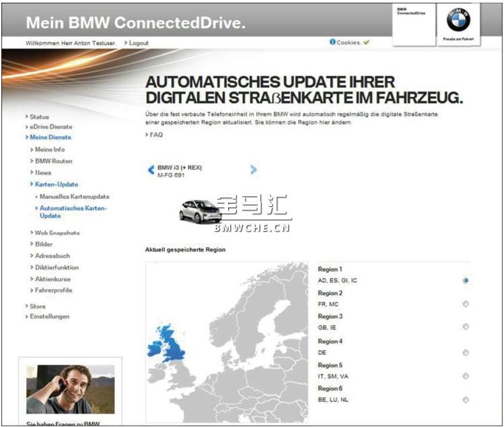Open Meine Dienste section
This screenshot has width=504, height=427.
tap(50, 137)
